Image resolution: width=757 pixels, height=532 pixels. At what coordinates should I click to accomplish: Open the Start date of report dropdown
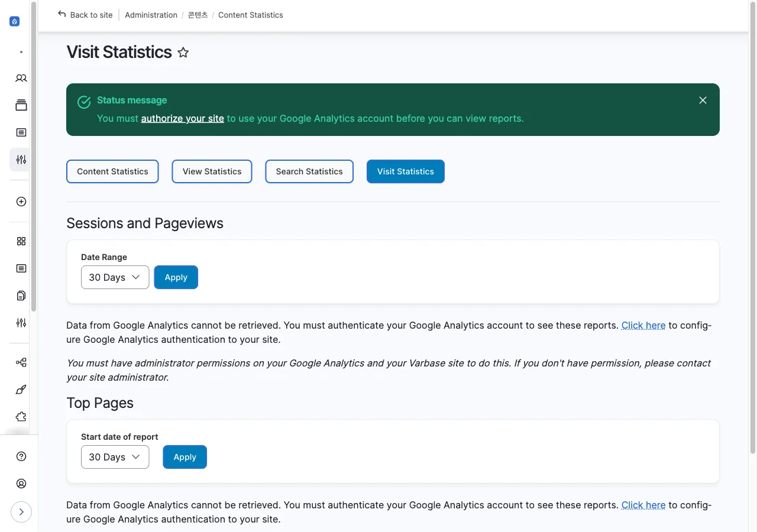click(x=115, y=456)
